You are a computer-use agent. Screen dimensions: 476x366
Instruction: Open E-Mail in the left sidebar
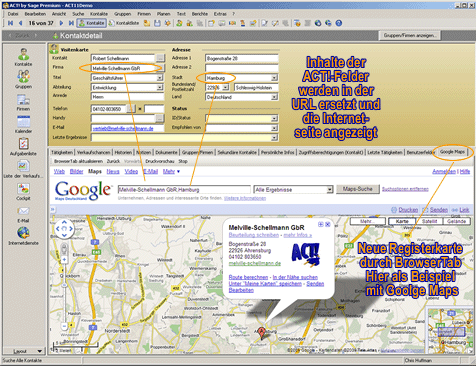[x=23, y=214]
